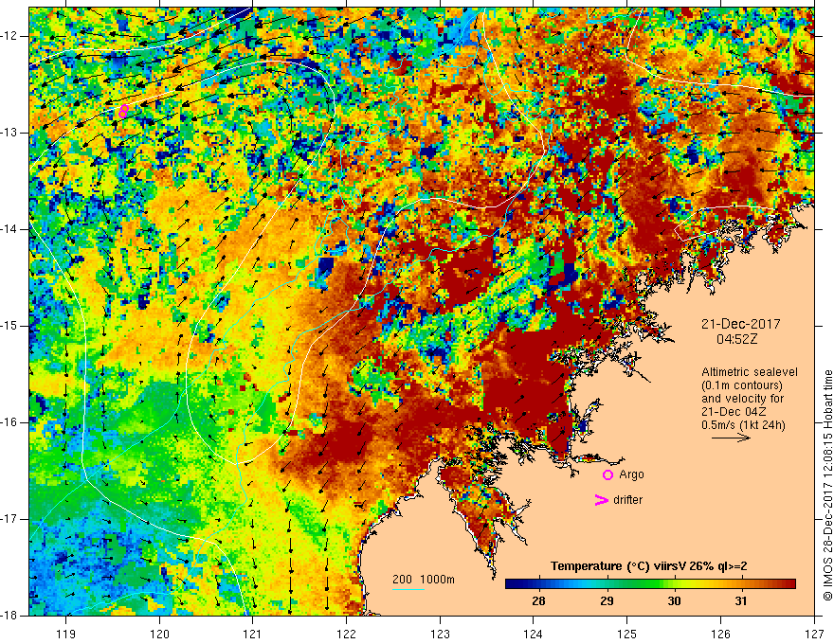Click the 'and velocity for' caption line
Screen dimensions: 834x644
tap(742, 399)
